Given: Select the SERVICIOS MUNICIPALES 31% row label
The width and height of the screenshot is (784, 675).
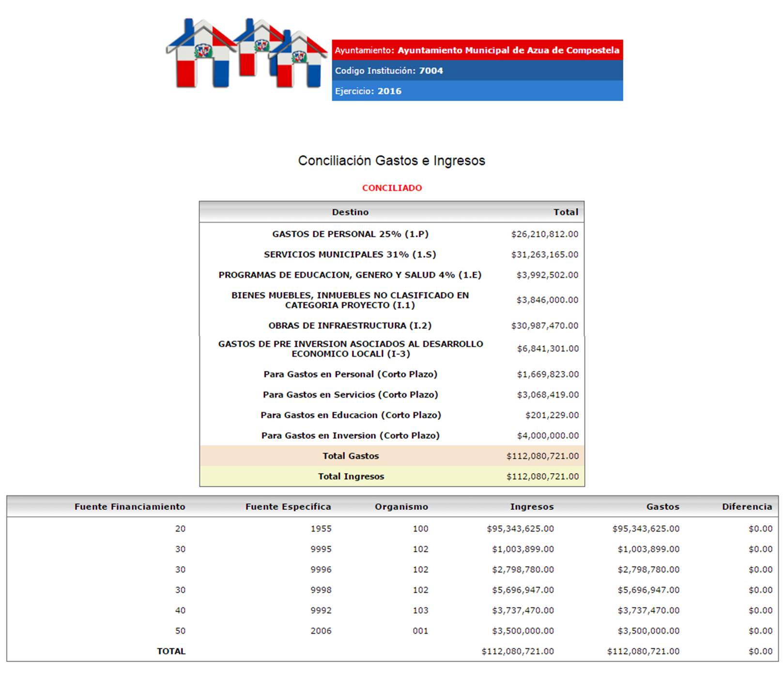Looking at the screenshot, I should point(350,255).
